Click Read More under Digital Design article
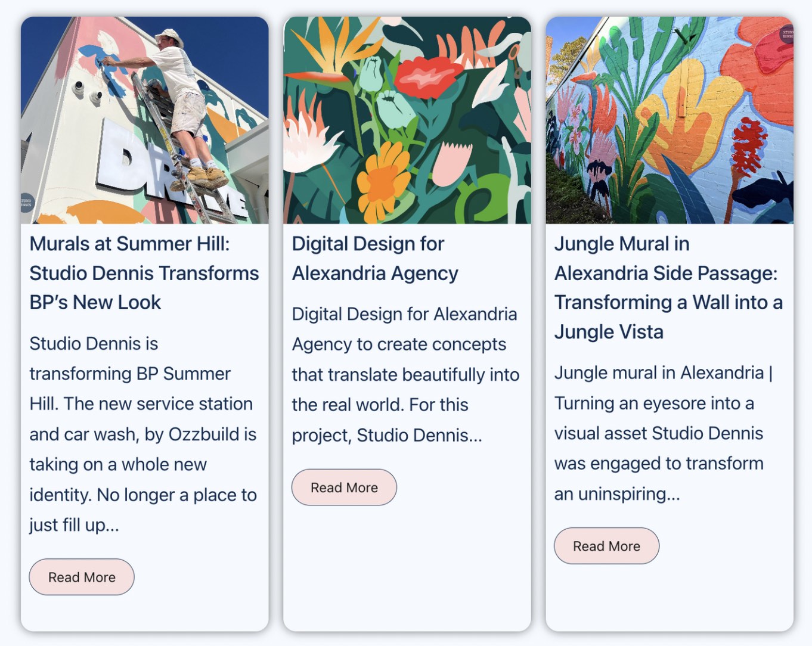 tap(344, 487)
